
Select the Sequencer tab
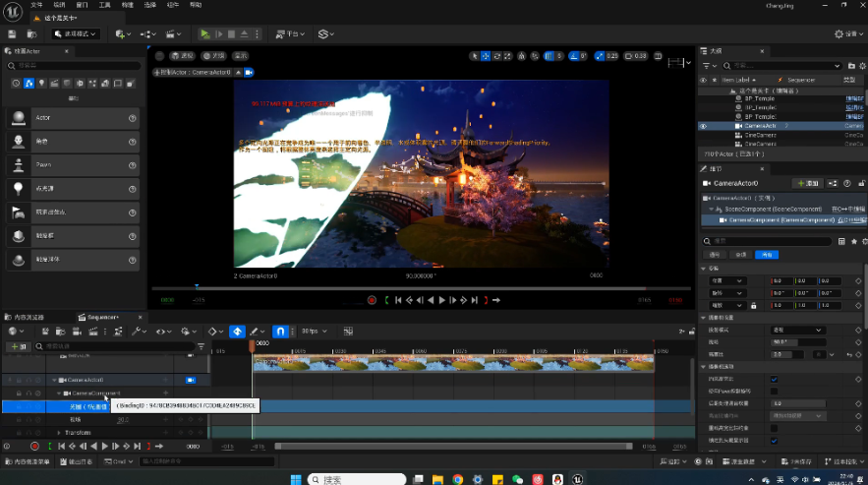click(x=102, y=317)
